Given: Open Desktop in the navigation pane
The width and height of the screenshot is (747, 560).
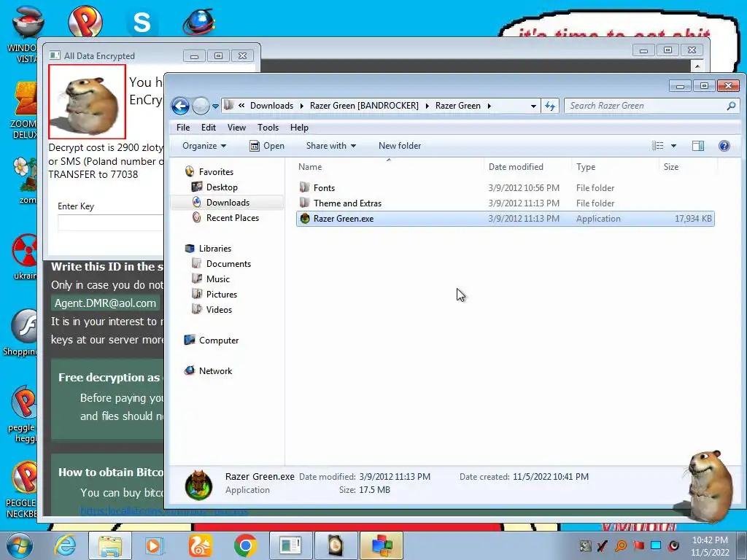Looking at the screenshot, I should (x=214, y=187).
